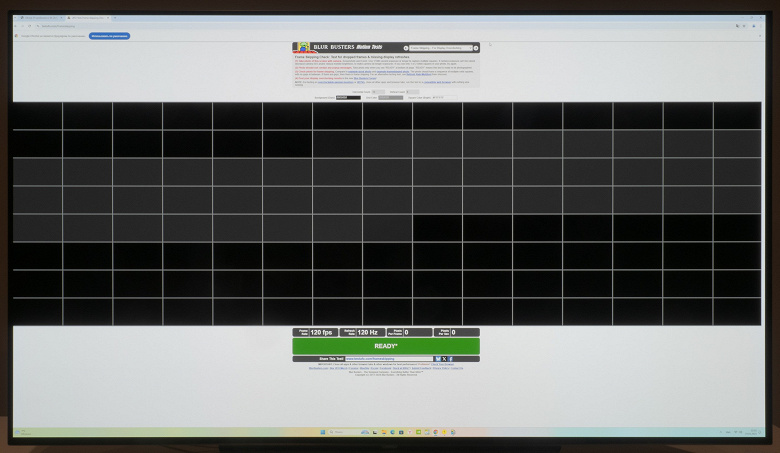780x453 pixels.
Task: Switch to the first browser tab
Action: (41, 18)
